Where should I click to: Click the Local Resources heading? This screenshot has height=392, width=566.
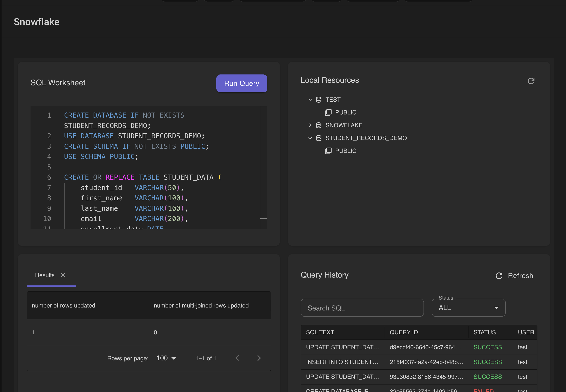[x=330, y=80]
